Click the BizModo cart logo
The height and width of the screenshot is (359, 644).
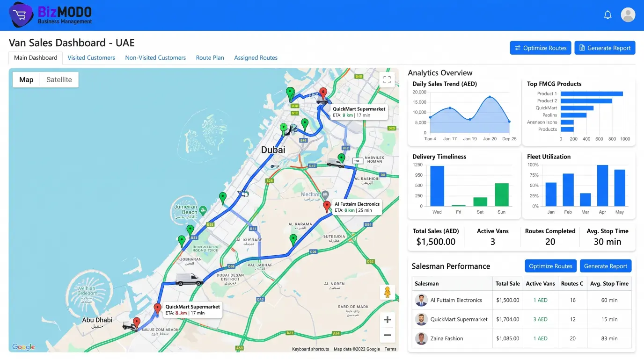click(21, 15)
